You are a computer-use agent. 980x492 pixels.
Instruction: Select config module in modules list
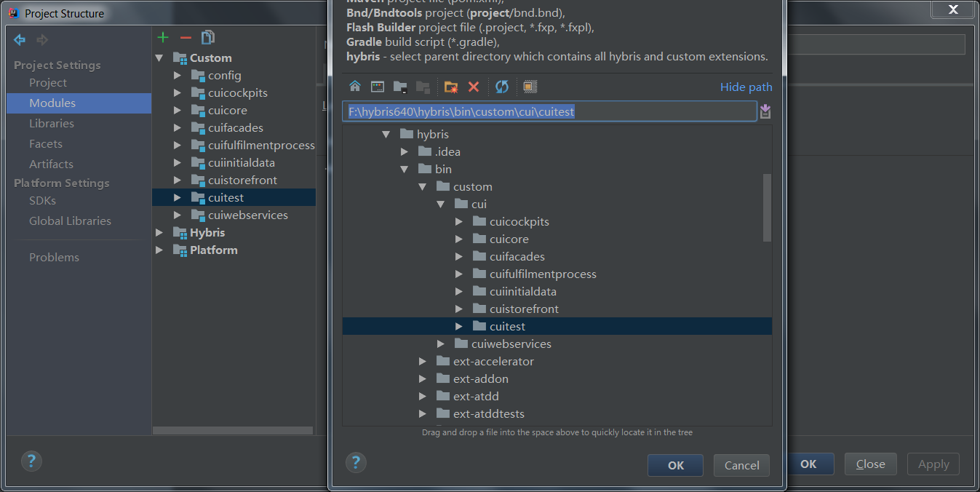(x=224, y=76)
